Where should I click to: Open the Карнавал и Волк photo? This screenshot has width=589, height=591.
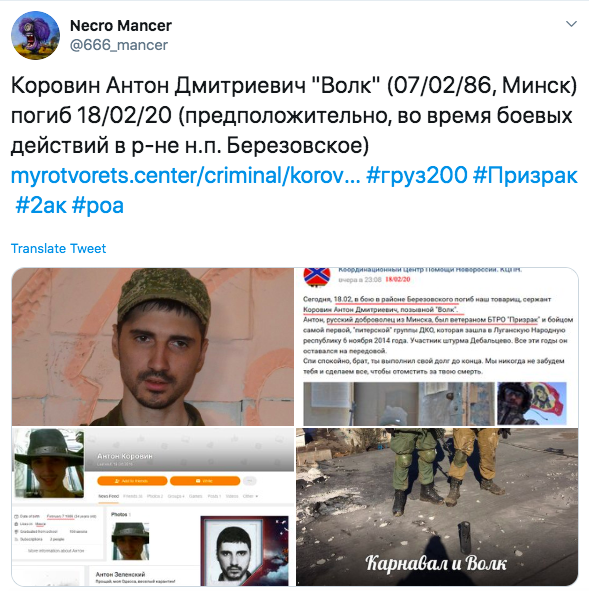[437, 507]
